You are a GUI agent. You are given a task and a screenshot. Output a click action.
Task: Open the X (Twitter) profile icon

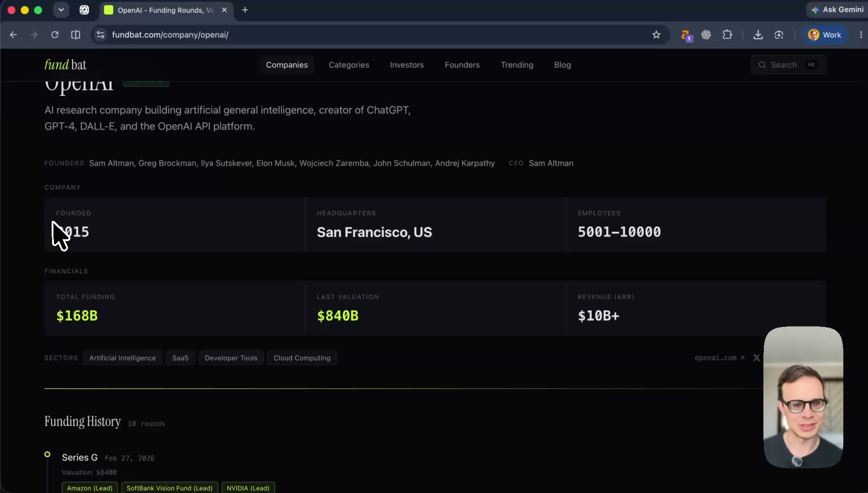(757, 358)
